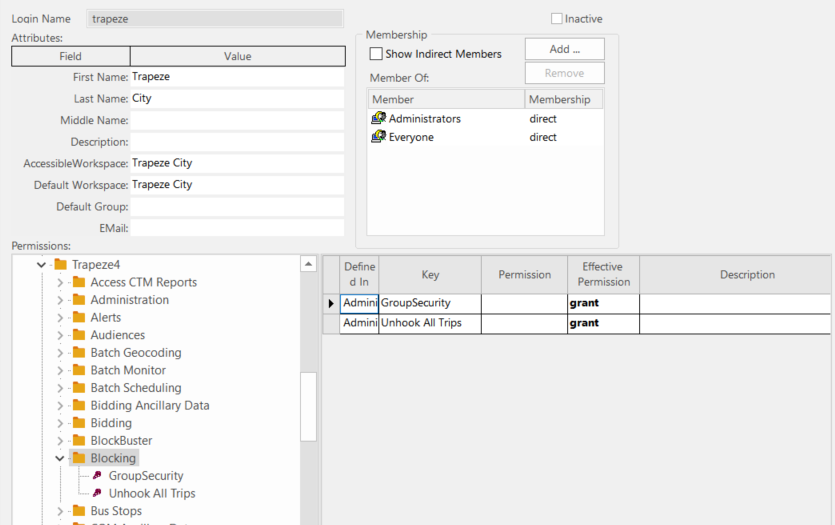Click the Batch Geocoding folder icon
The image size is (835, 525).
pos(79,352)
